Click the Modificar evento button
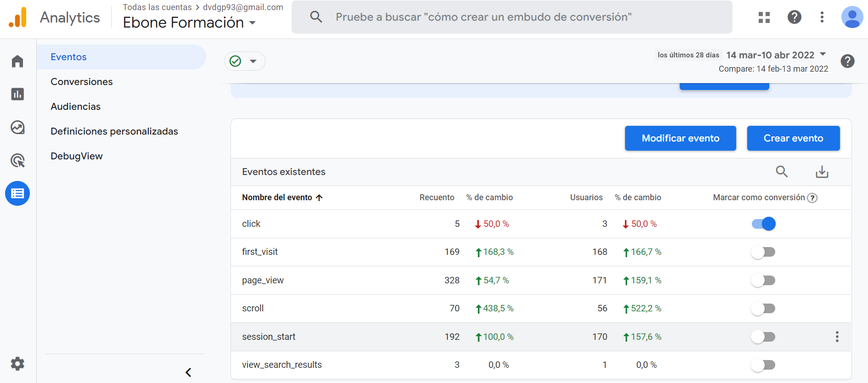 (680, 138)
